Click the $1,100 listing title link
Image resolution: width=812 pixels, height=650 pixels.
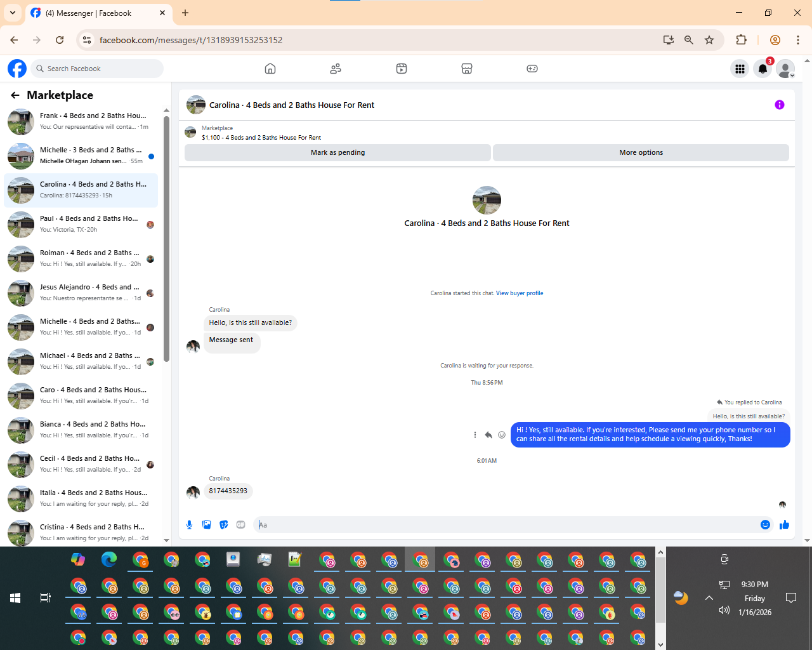point(261,137)
